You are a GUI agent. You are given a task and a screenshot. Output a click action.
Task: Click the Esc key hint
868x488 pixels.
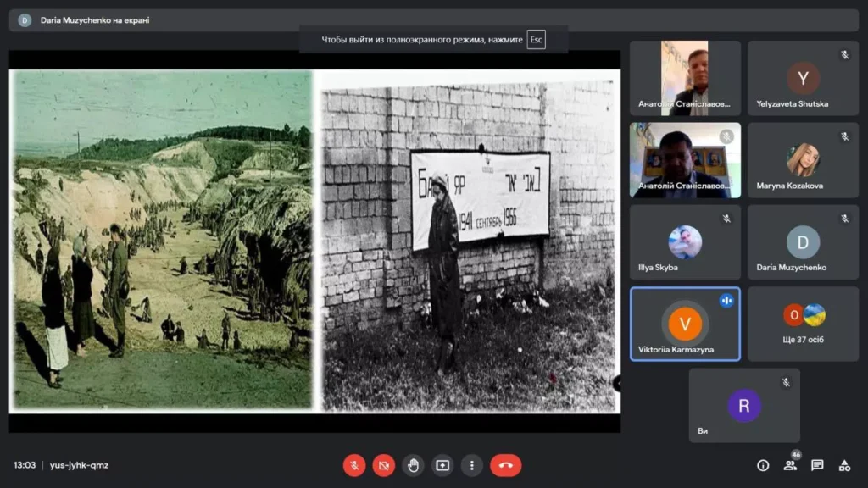536,39
